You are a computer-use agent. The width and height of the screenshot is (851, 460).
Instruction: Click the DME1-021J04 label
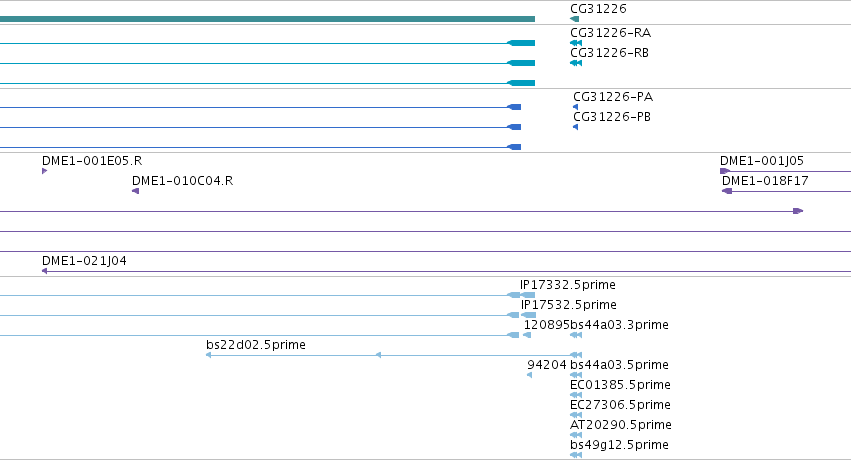[x=85, y=261]
